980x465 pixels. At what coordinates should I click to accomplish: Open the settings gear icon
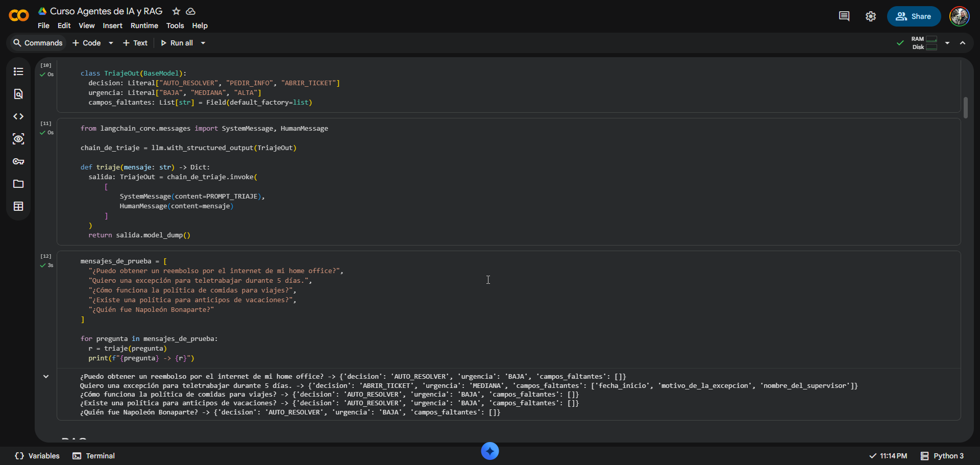[871, 16]
